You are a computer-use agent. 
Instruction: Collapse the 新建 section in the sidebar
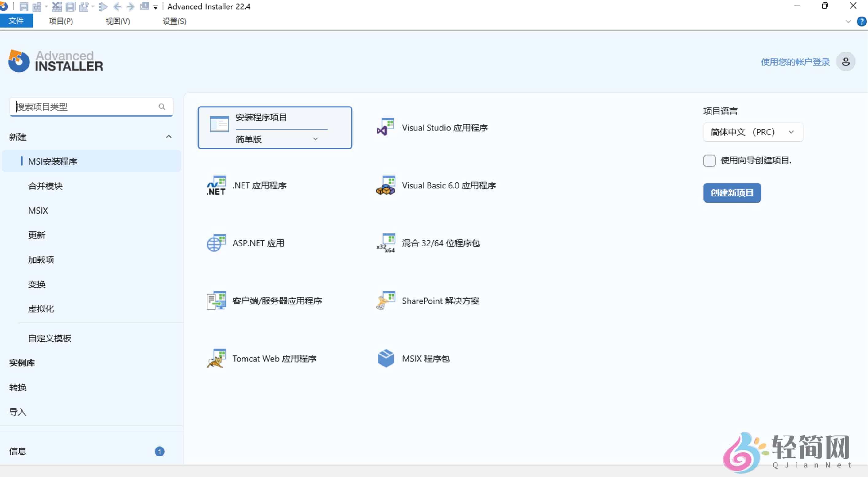point(169,136)
